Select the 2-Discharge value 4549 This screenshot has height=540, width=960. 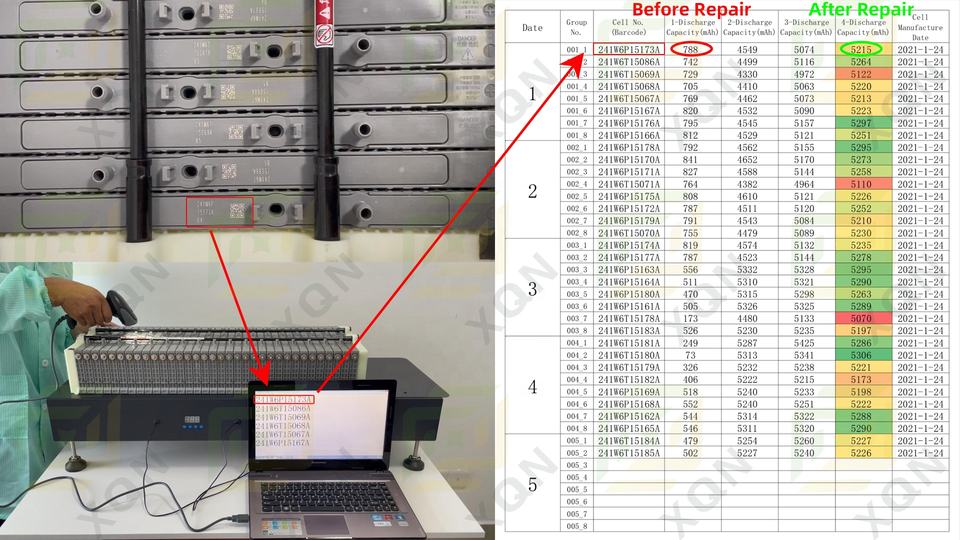pyautogui.click(x=747, y=50)
